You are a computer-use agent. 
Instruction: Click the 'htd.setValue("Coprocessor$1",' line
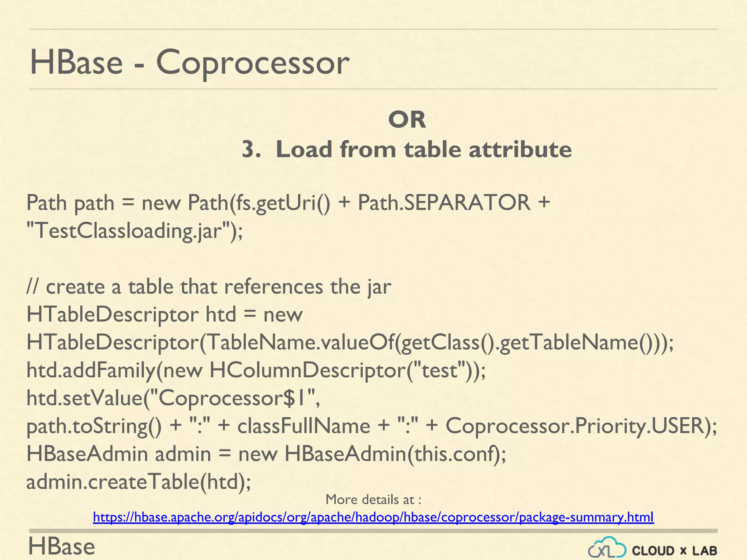tap(173, 398)
